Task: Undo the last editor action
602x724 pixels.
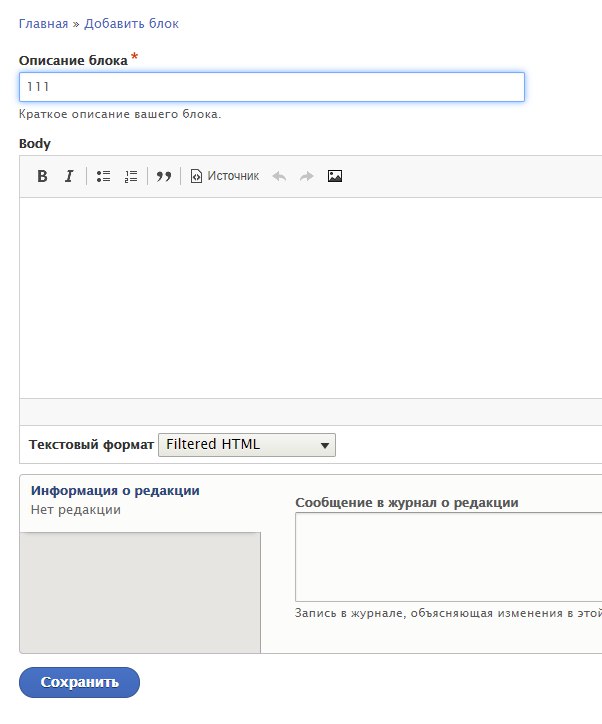Action: coord(279,176)
